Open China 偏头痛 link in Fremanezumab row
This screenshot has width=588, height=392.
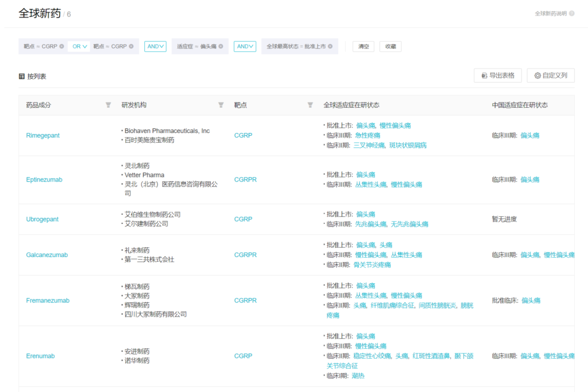pos(531,301)
